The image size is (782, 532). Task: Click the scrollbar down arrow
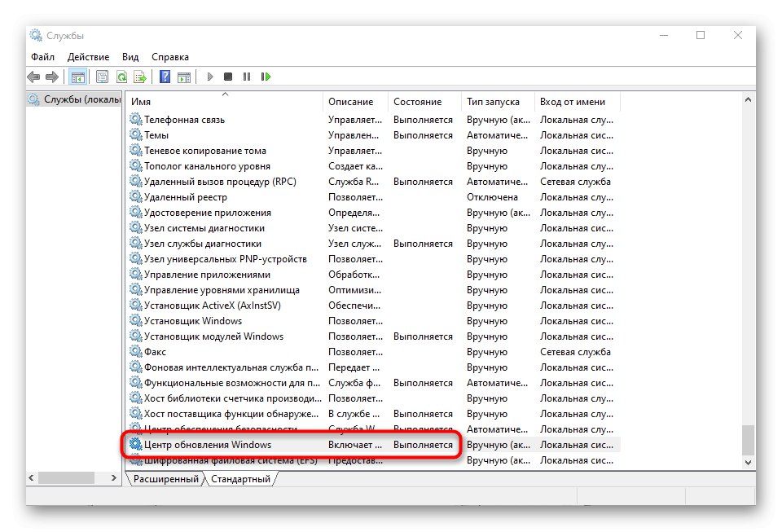pyautogui.click(x=748, y=462)
